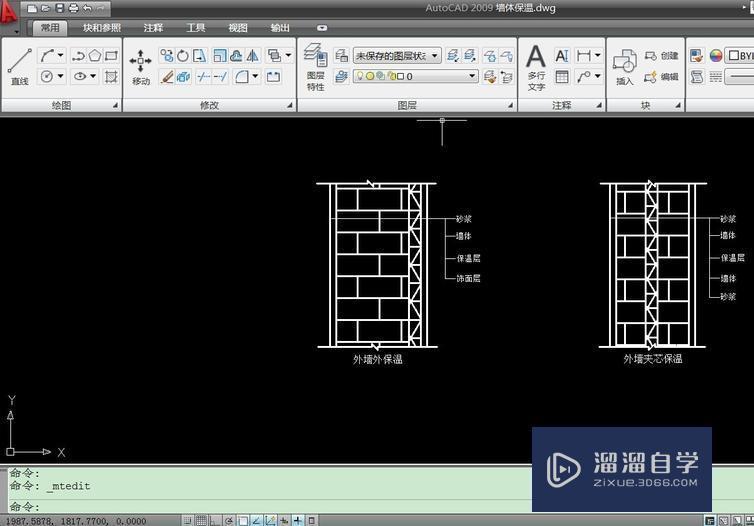Open the 注释 (Annotate) ribbon tab

tap(153, 28)
